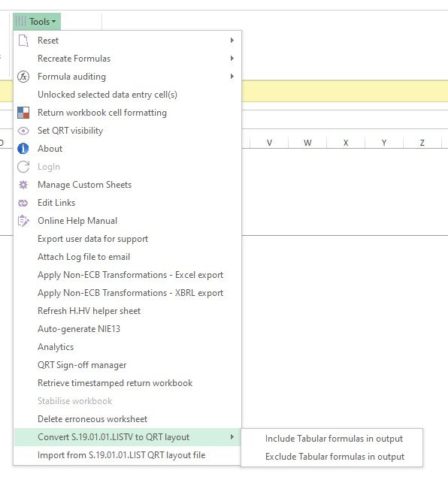The height and width of the screenshot is (501, 448).
Task: Open the Tools dropdown menu
Action: [37, 22]
